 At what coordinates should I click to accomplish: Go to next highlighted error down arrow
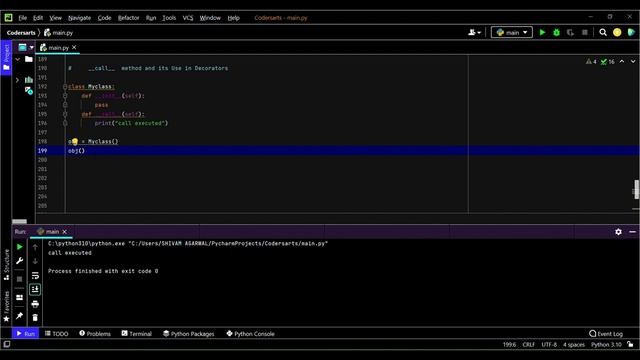point(633,62)
